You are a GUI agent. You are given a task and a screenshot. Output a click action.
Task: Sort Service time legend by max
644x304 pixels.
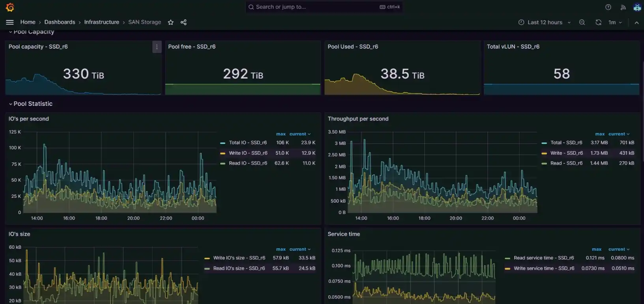click(x=597, y=249)
